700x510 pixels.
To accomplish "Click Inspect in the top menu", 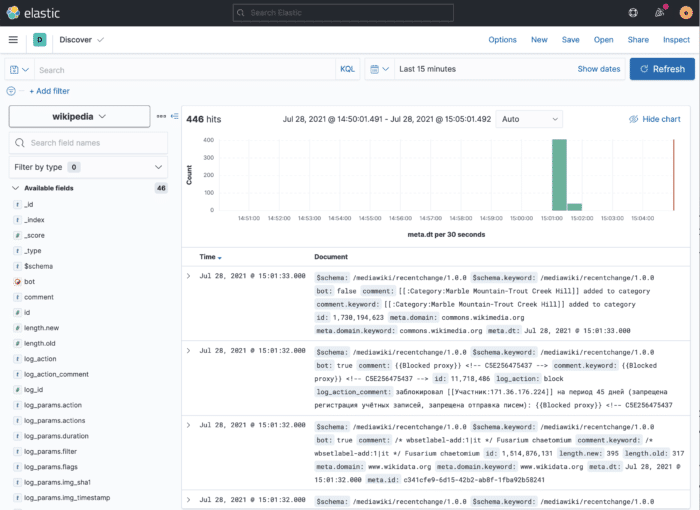I will click(x=676, y=40).
